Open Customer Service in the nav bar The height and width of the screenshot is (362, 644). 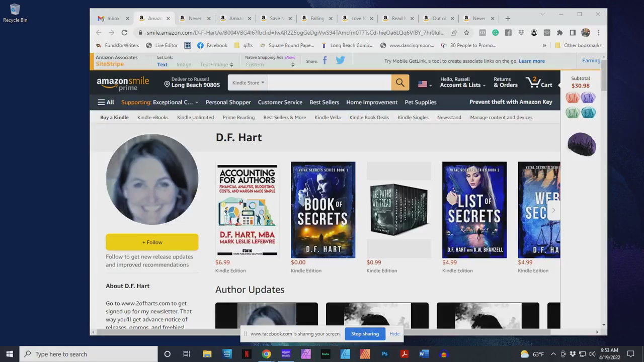pyautogui.click(x=280, y=102)
